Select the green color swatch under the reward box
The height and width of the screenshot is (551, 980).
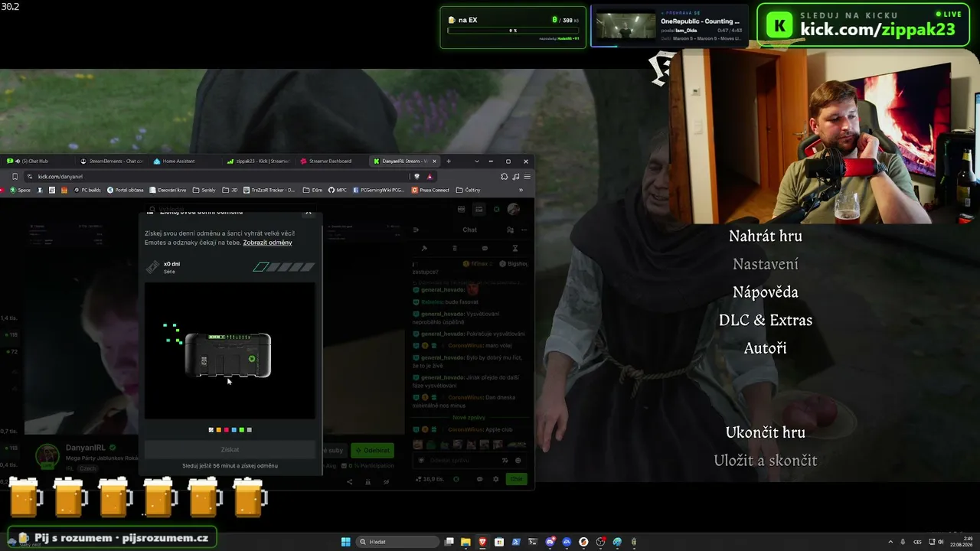click(x=242, y=430)
